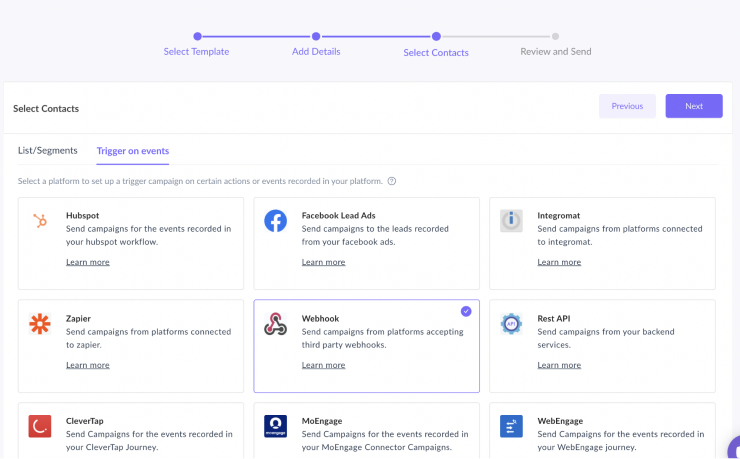Viewport: 740px width, 459px height.
Task: Open Integromat Learn more link
Action: 559,262
